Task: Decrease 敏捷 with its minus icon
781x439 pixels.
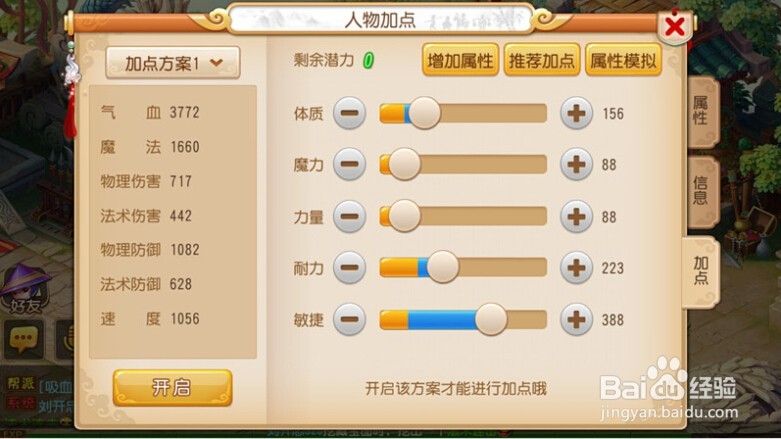Action: [349, 319]
